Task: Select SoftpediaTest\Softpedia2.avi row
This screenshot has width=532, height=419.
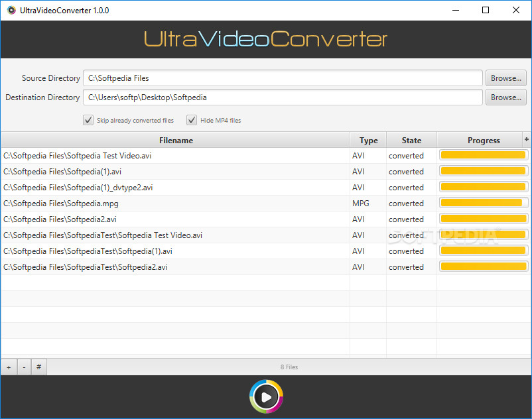Action: click(265, 267)
